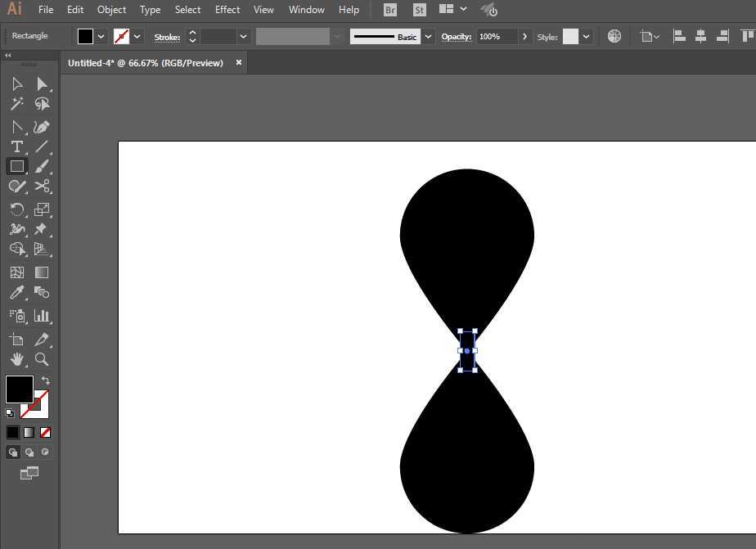Pick the Eyedropper tool

[x=16, y=292]
